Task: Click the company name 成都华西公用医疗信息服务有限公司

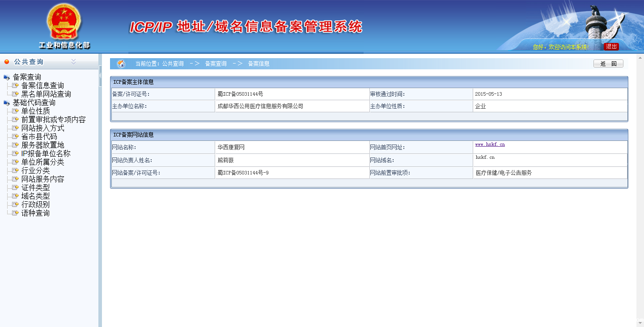Action: pyautogui.click(x=260, y=106)
